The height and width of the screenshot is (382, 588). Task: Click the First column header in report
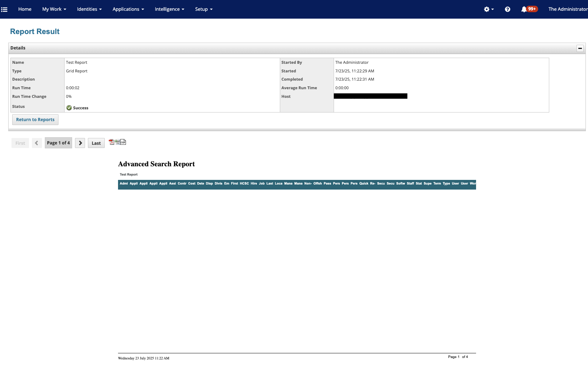235,183
